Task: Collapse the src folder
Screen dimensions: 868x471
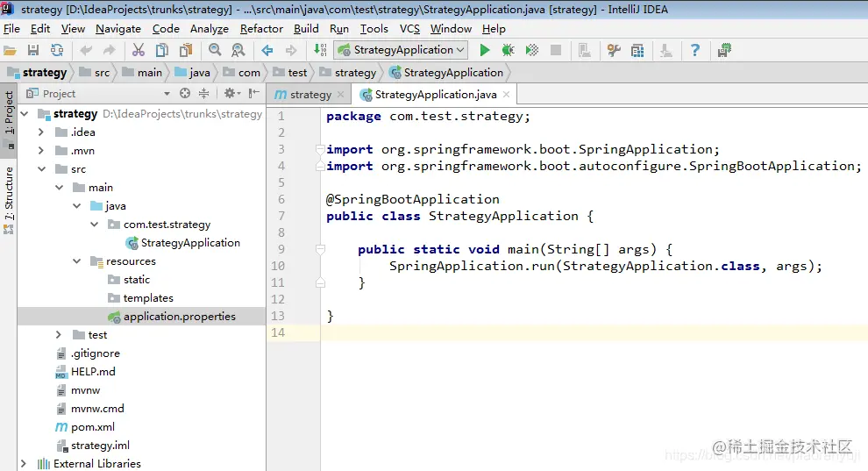Action: click(41, 168)
